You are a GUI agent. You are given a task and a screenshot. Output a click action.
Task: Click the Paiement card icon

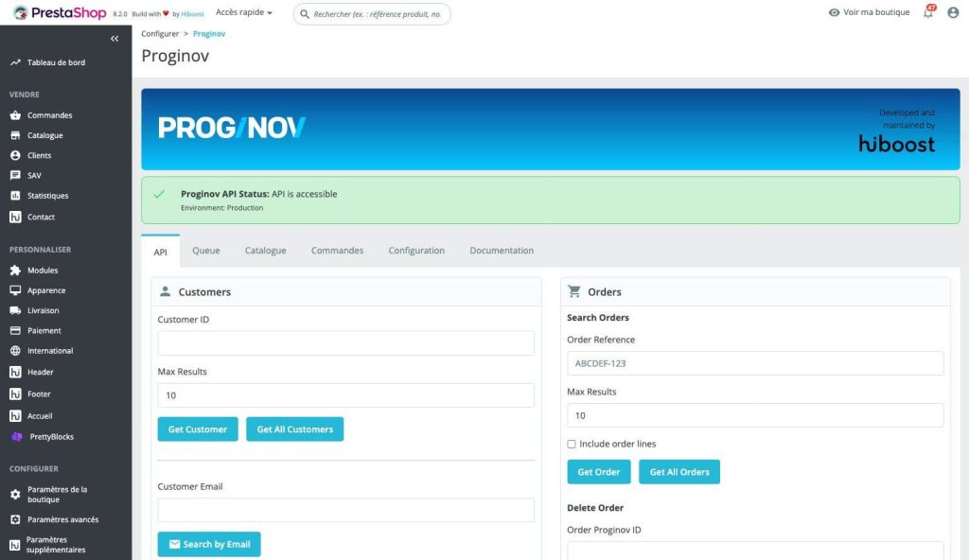[15, 331]
